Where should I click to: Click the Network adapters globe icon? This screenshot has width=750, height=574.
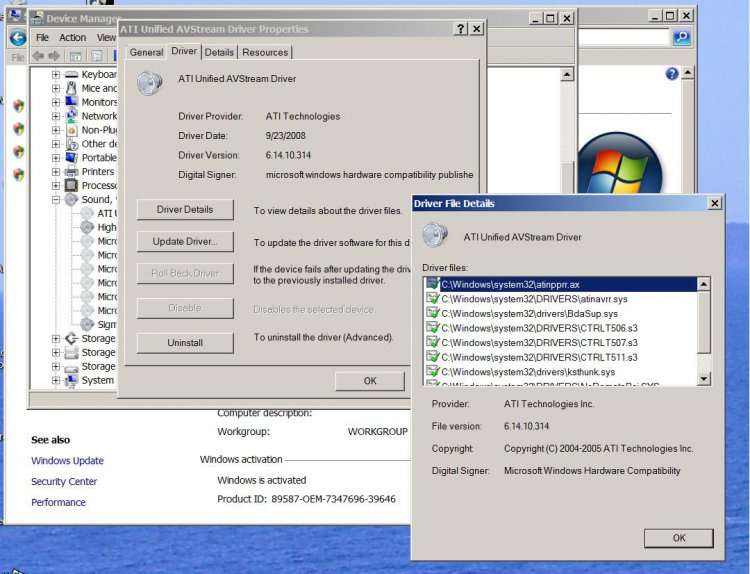click(x=71, y=116)
